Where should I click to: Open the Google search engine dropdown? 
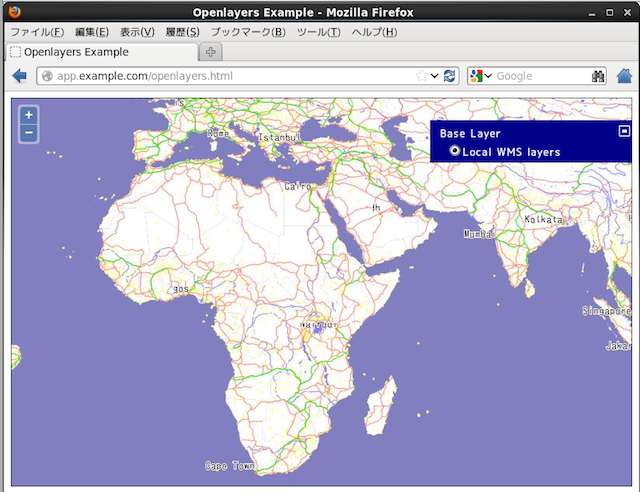(480, 76)
